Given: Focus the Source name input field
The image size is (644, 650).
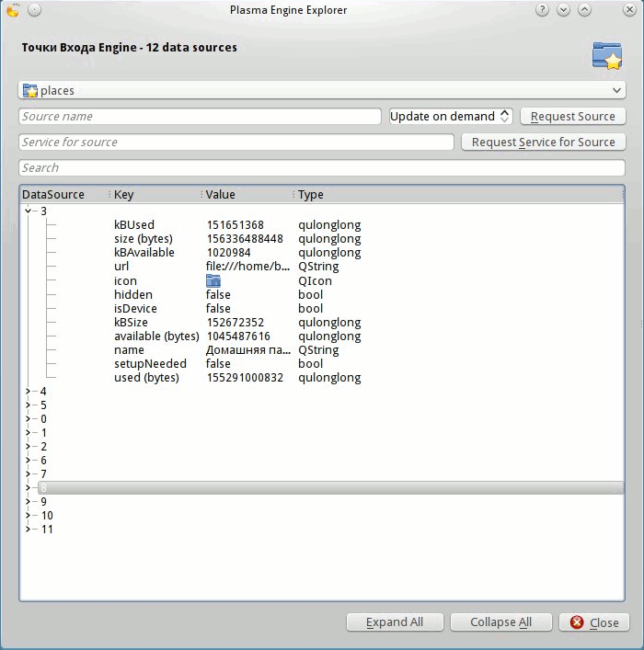Looking at the screenshot, I should [x=200, y=116].
